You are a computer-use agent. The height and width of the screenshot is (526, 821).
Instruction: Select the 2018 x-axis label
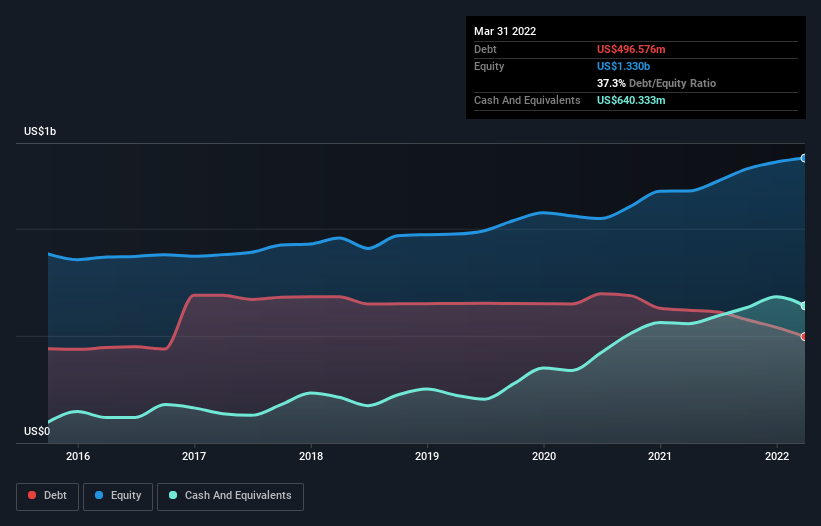[311, 456]
